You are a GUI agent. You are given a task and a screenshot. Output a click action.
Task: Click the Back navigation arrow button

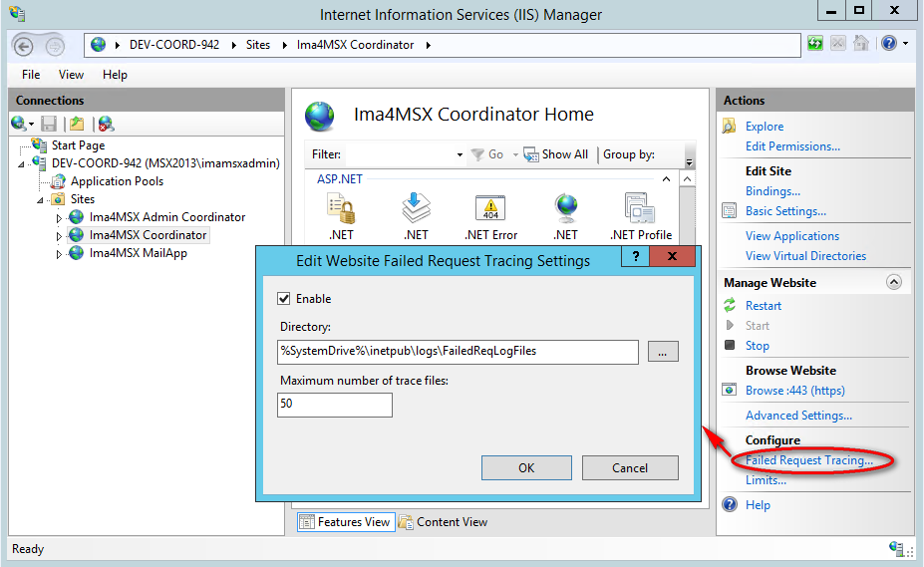(23, 46)
